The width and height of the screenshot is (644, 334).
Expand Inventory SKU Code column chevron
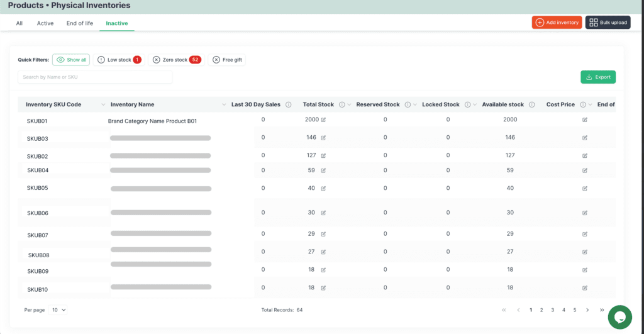pos(103,105)
